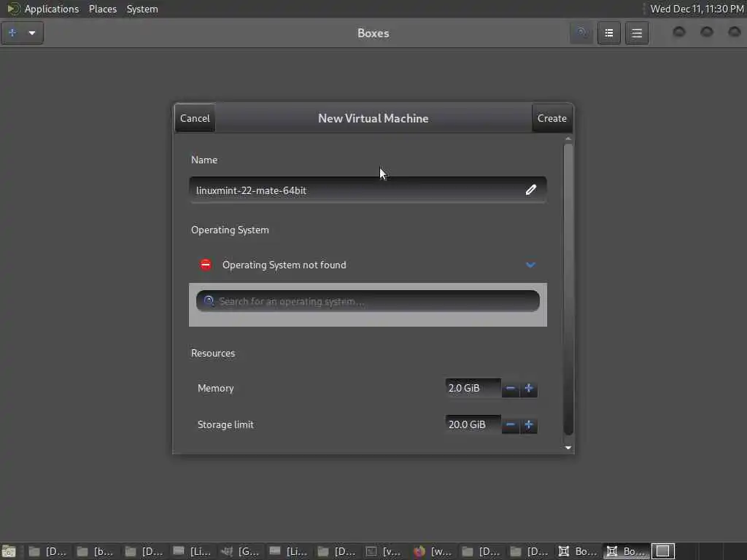Screen dimensions: 747x560
Task: Click the pencil edit icon in Name field
Action: tap(531, 190)
